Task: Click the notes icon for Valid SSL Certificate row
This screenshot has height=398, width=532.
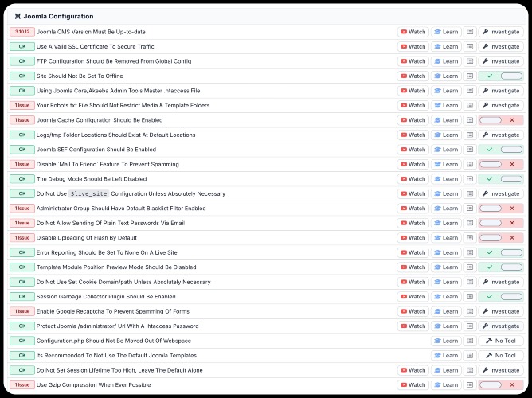Action: coord(470,46)
